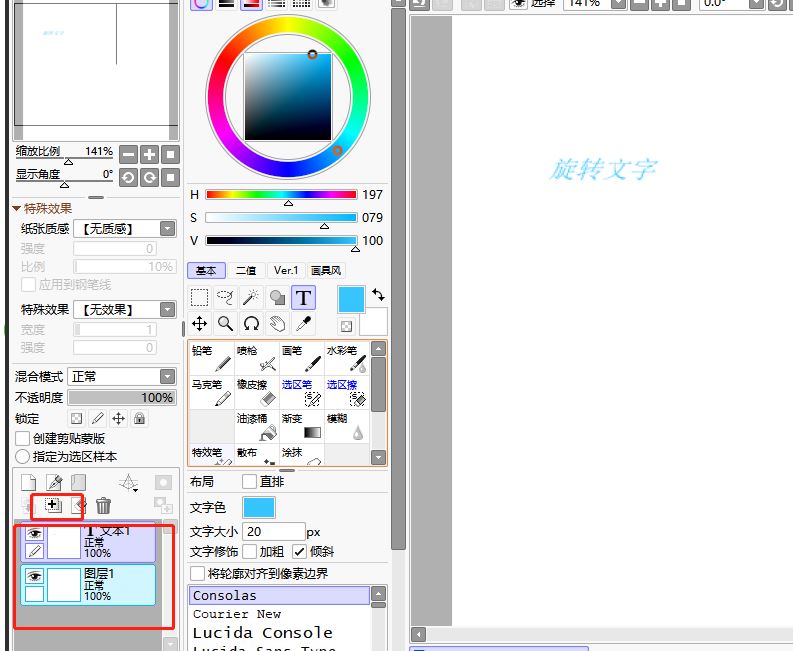
Task: Choose the 选区笔 selection pen
Action: tap(302, 393)
